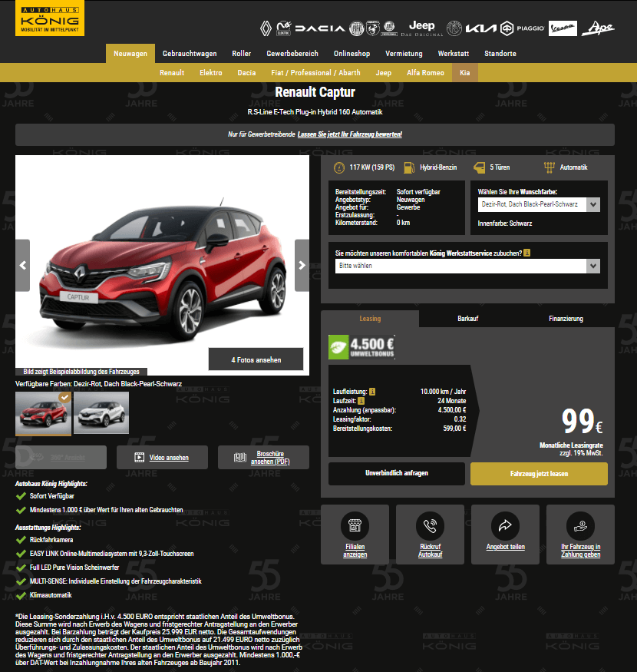Viewport: 637px width, 672px height.
Task: Select the white car color thumbnail
Action: coord(101,412)
